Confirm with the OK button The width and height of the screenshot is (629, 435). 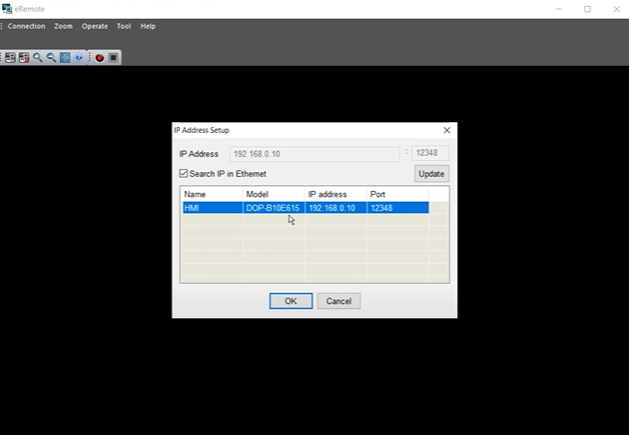click(x=290, y=301)
